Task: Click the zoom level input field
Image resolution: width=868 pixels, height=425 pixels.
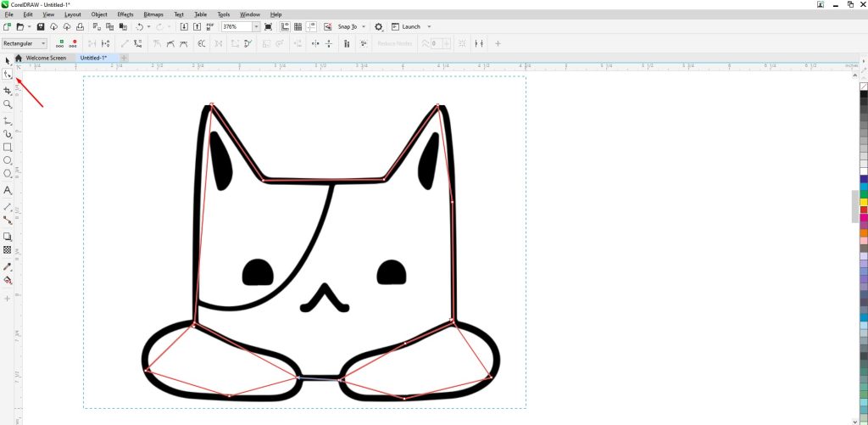Action: [x=237, y=26]
